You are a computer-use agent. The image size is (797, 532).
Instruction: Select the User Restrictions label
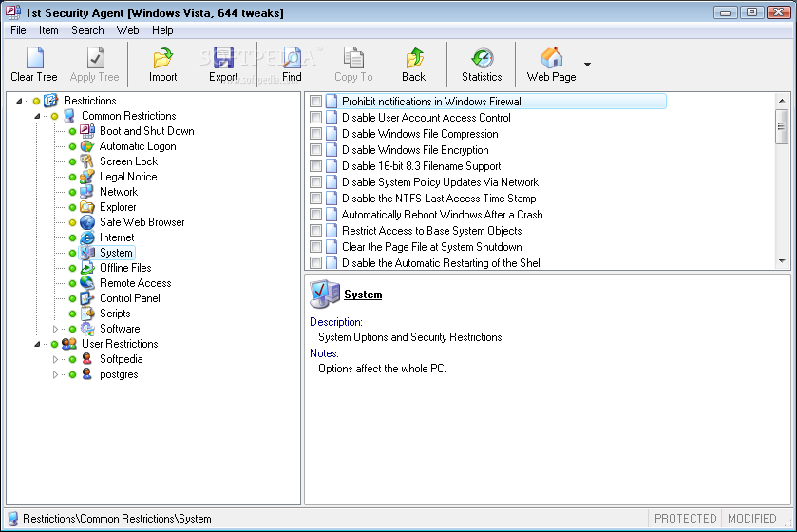pos(120,344)
